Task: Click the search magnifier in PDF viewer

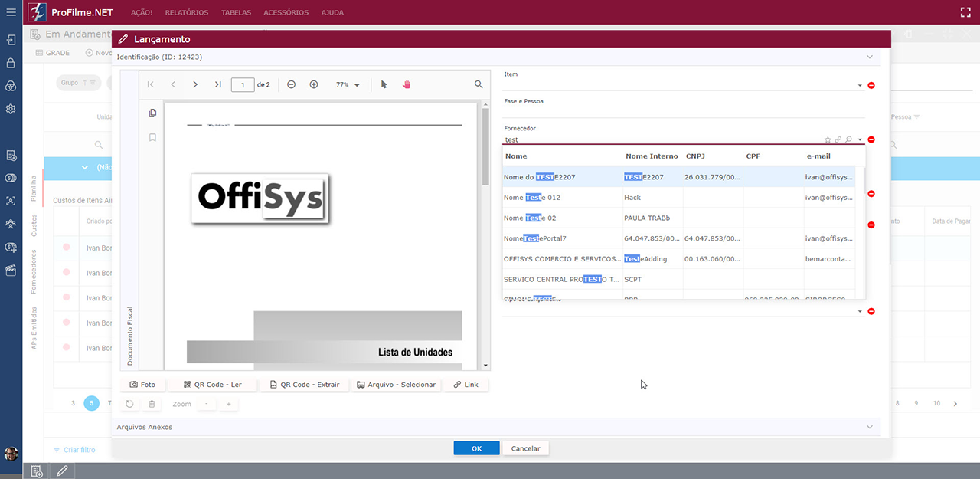Action: click(x=479, y=84)
